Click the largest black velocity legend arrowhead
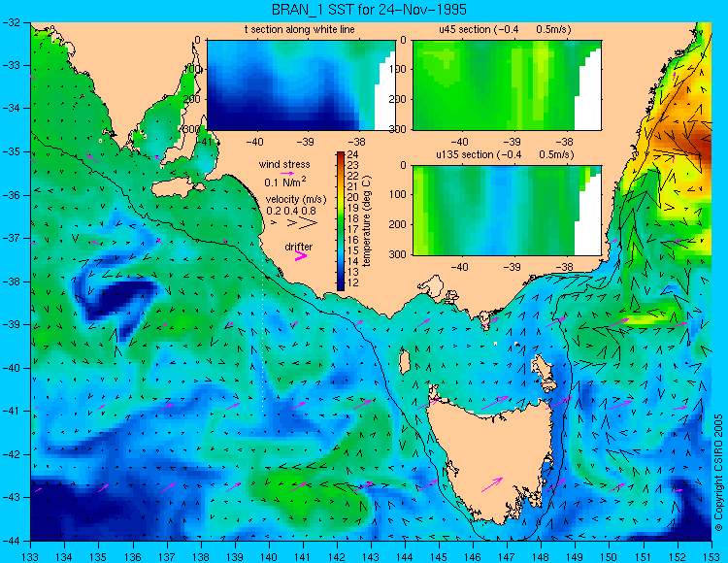728x563 pixels. pos(308,223)
